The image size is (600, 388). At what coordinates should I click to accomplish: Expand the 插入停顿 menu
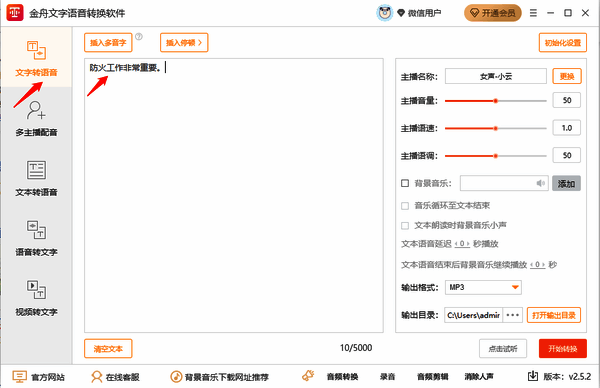[184, 42]
